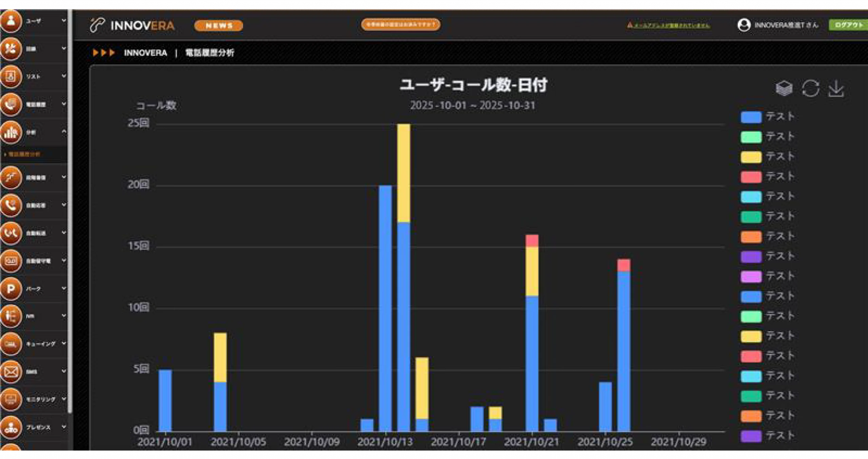868x459 pixels.
Task: Expand the ユーザ menu chevron
Action: [x=63, y=21]
